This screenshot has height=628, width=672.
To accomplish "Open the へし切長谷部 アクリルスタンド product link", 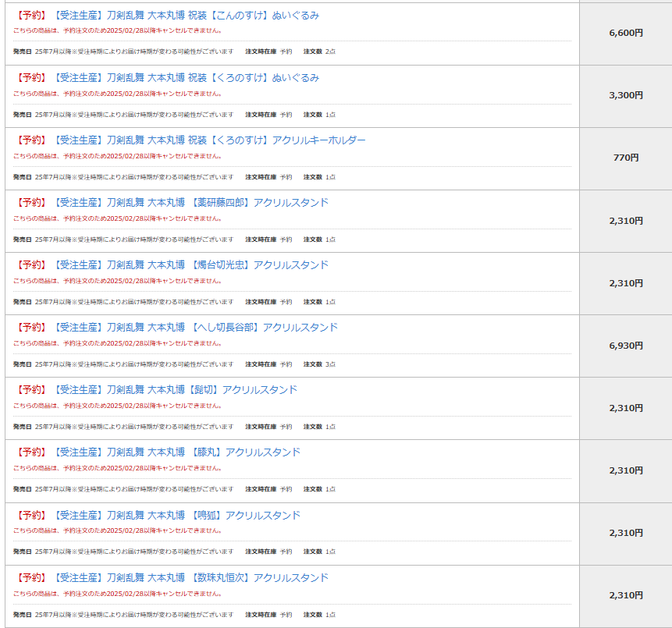I will click(x=196, y=328).
